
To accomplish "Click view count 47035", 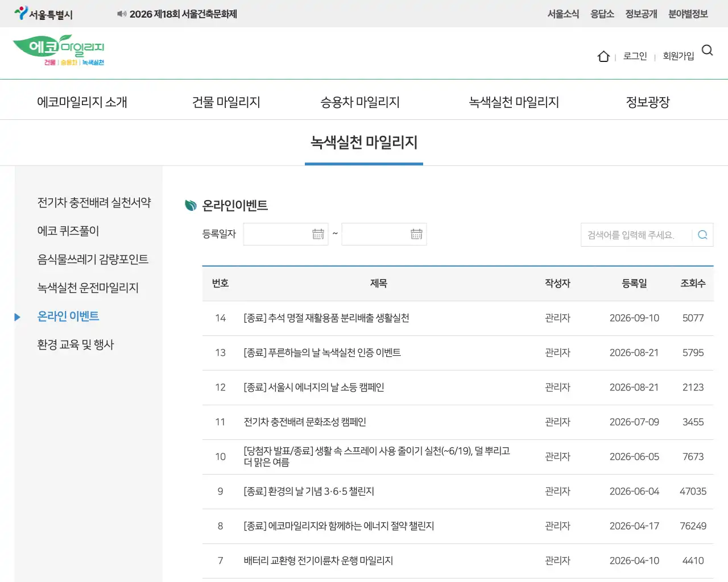I will (x=693, y=491).
